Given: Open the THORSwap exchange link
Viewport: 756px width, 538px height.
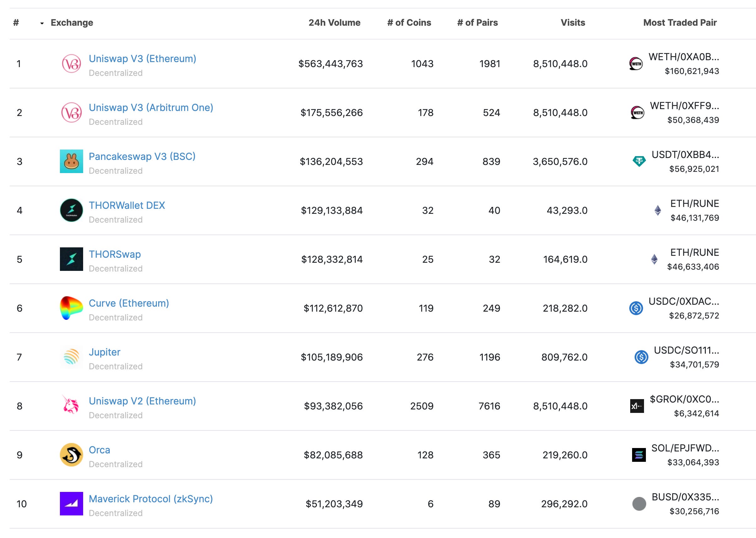Looking at the screenshot, I should coord(115,254).
